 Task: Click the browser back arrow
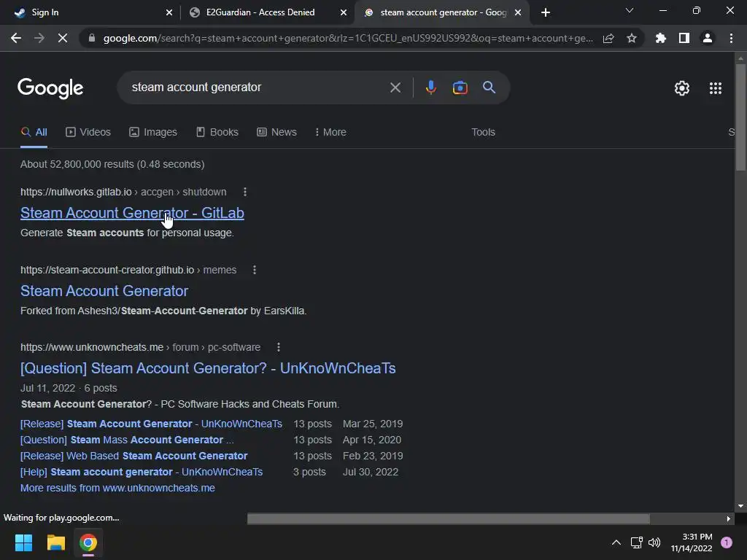click(x=16, y=38)
